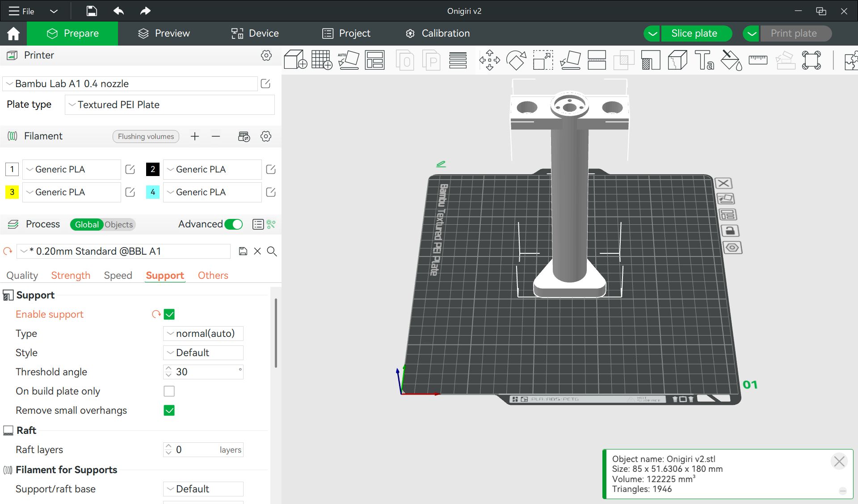This screenshot has height=504, width=858.
Task: Open the Quality settings tab
Action: click(22, 275)
